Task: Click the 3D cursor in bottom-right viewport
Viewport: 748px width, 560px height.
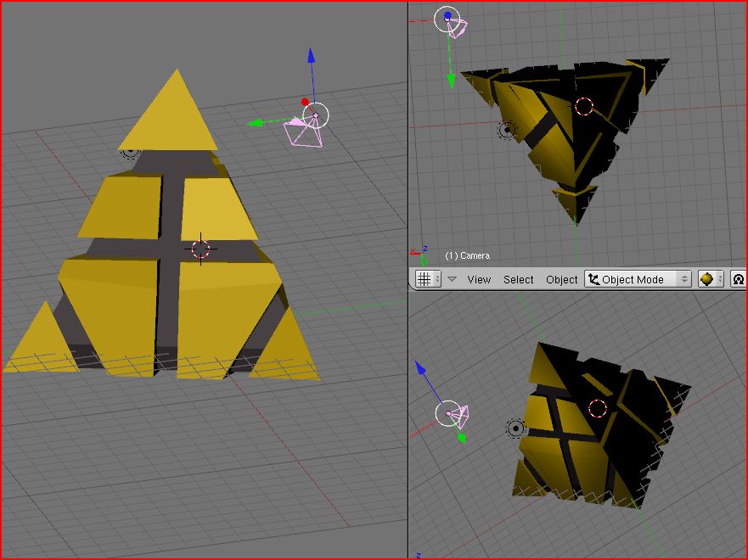Action: (598, 408)
